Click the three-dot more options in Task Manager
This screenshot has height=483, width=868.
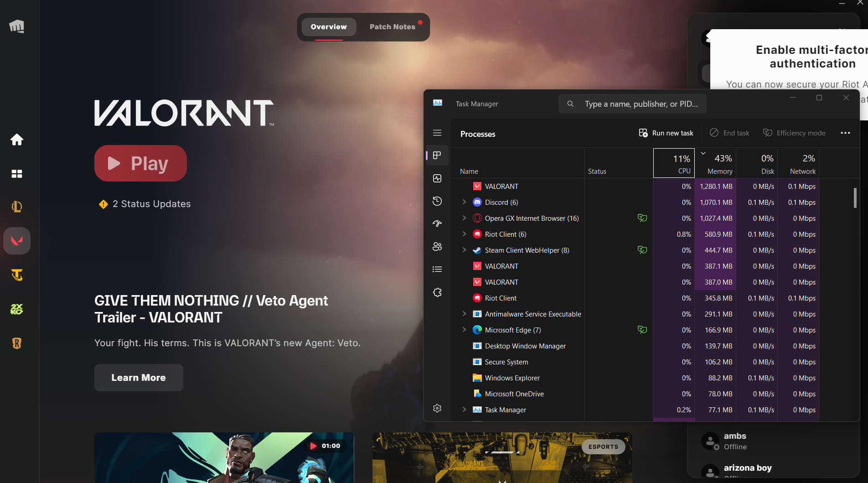pyautogui.click(x=845, y=133)
